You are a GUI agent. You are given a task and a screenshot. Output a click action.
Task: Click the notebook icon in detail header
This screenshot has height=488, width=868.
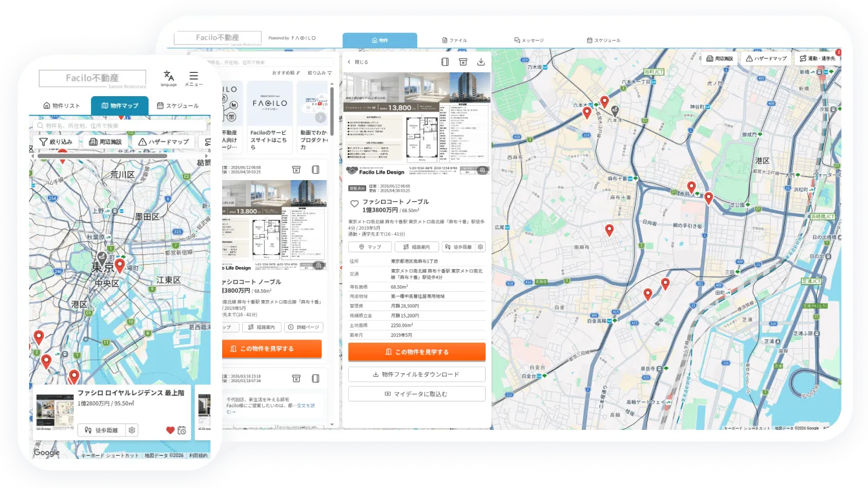pos(445,62)
